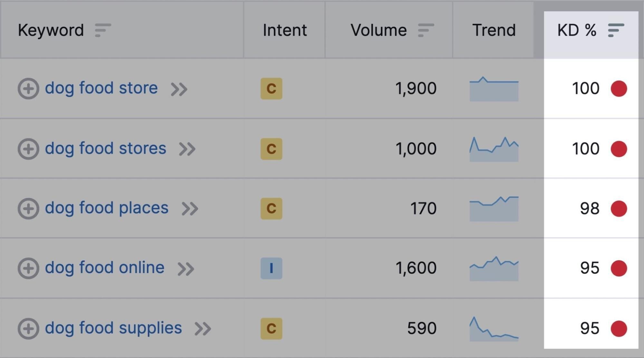Expand 'dog food stores' double chevron
This screenshot has height=358, width=644.
(x=187, y=149)
